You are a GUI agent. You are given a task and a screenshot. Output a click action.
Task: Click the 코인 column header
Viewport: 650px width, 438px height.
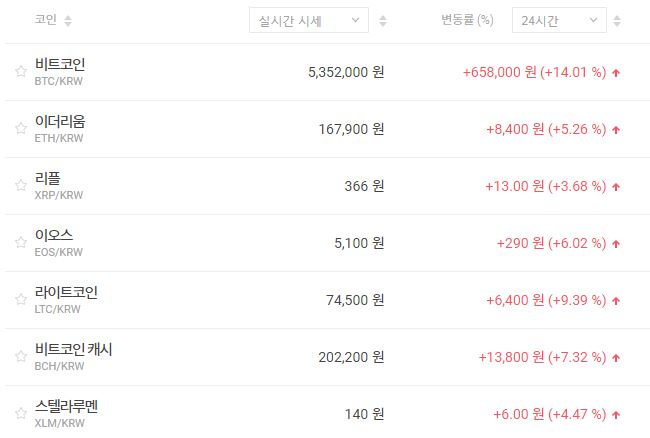(45, 20)
